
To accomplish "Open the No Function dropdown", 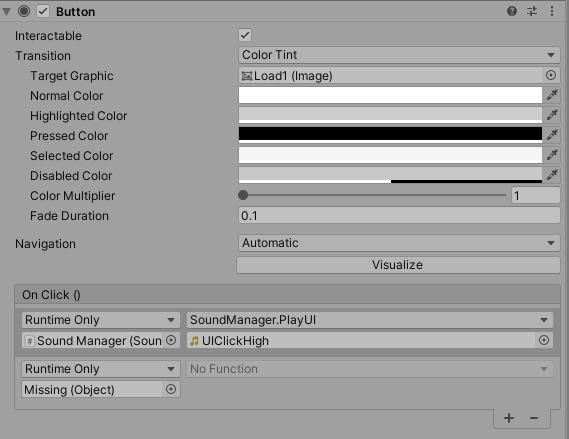I will (370, 369).
